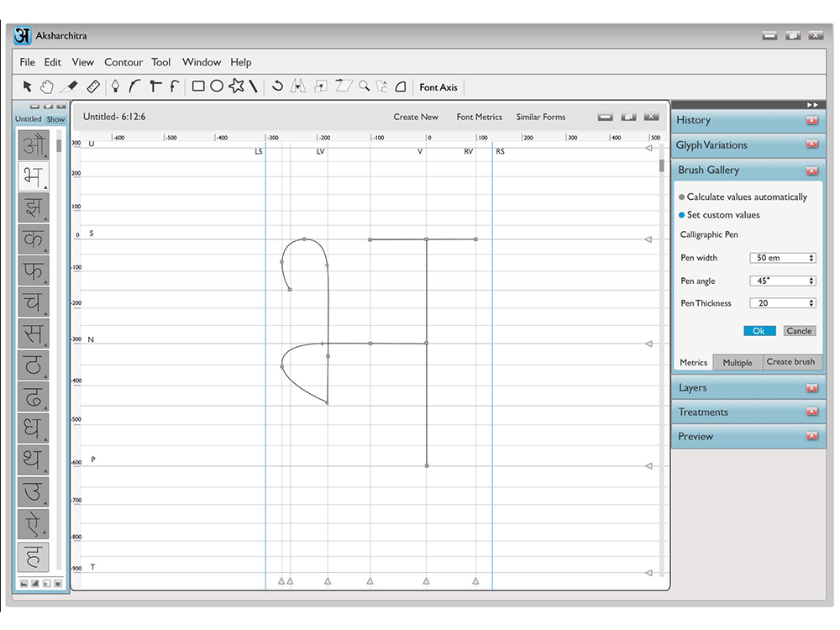Screen dimensions: 840x630
Task: Click the canvas vertical scrollbar thumb
Action: click(x=662, y=165)
